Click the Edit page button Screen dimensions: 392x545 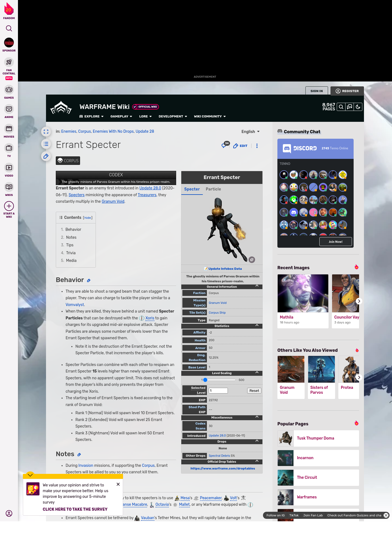coord(240,146)
